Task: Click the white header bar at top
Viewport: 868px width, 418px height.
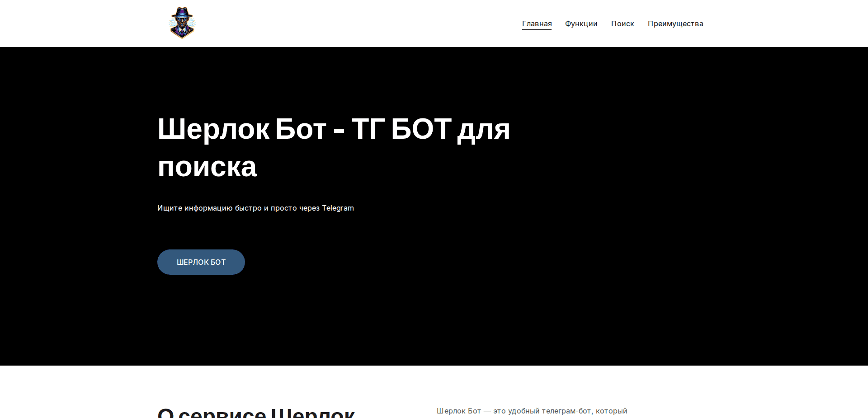Action: point(362,23)
